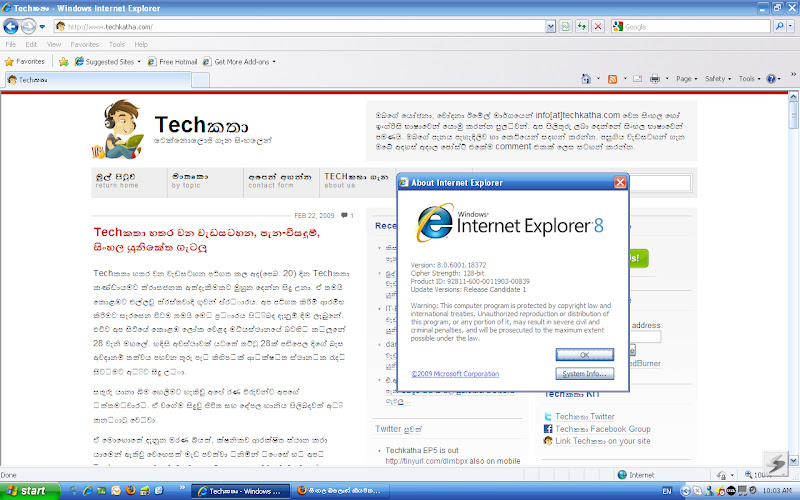The width and height of the screenshot is (800, 500).
Task: Click the Forward navigation arrow
Action: tap(29, 26)
